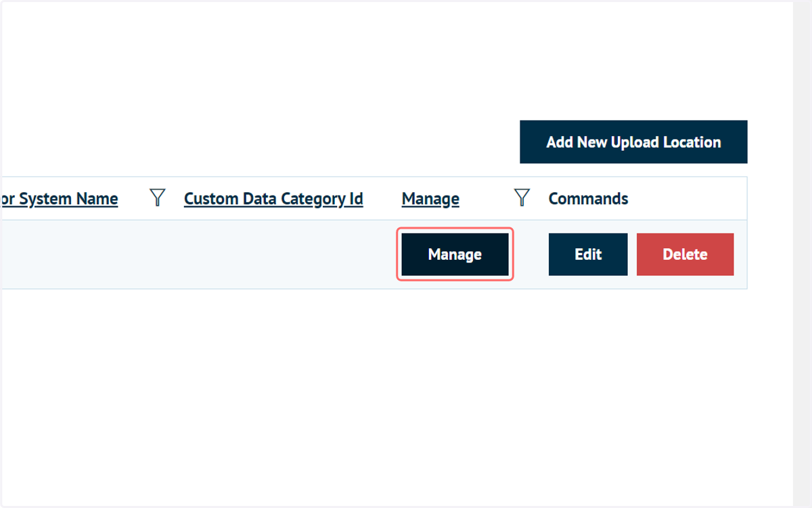812x508 pixels.
Task: Sort by Custom Data Category Id header
Action: [x=273, y=199]
